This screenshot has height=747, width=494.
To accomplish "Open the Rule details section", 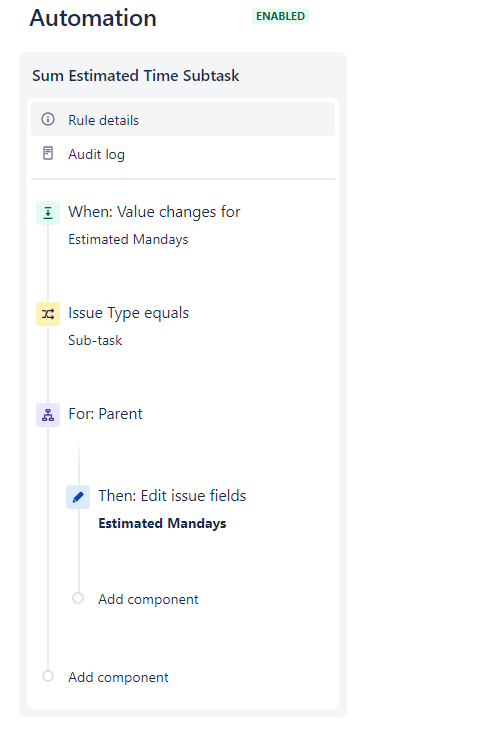I will coord(183,119).
